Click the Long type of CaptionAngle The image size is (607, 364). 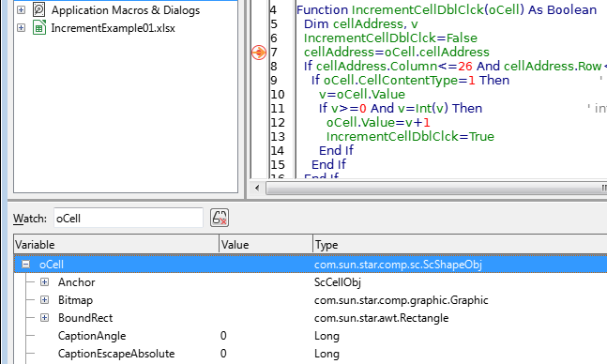pos(326,336)
